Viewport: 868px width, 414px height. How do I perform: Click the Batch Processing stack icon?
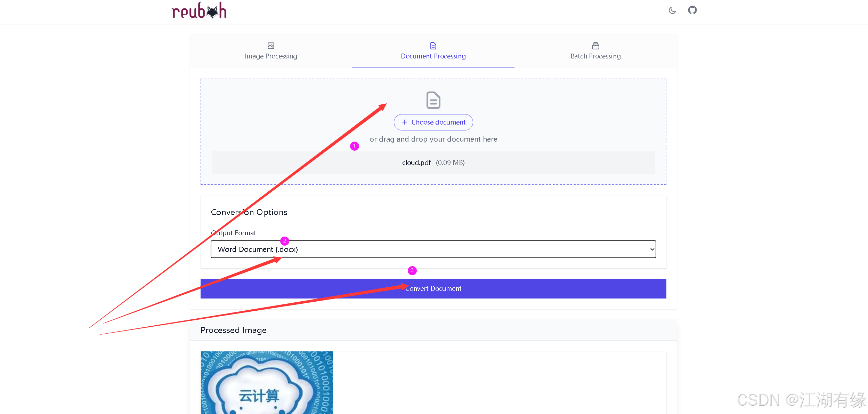coord(595,46)
